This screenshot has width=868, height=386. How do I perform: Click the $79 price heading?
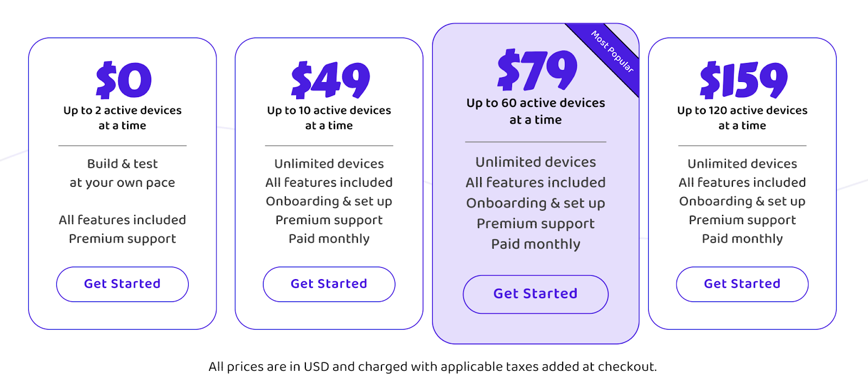(x=537, y=71)
